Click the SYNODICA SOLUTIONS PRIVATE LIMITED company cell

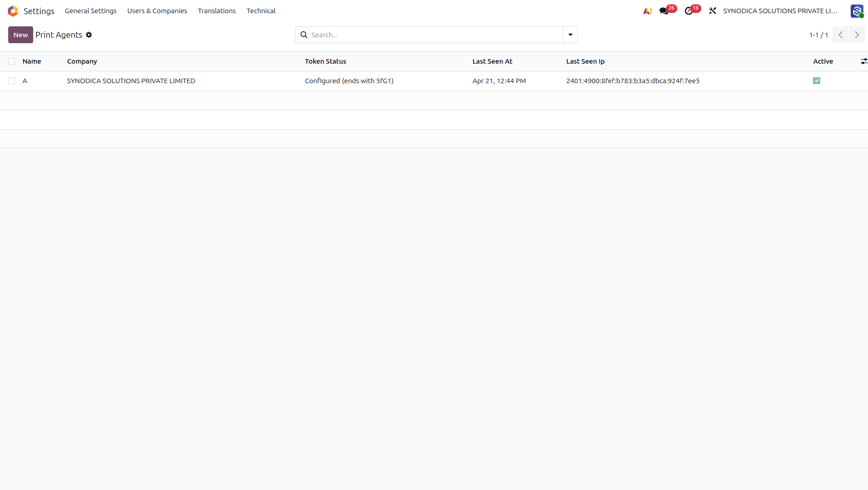click(x=131, y=81)
